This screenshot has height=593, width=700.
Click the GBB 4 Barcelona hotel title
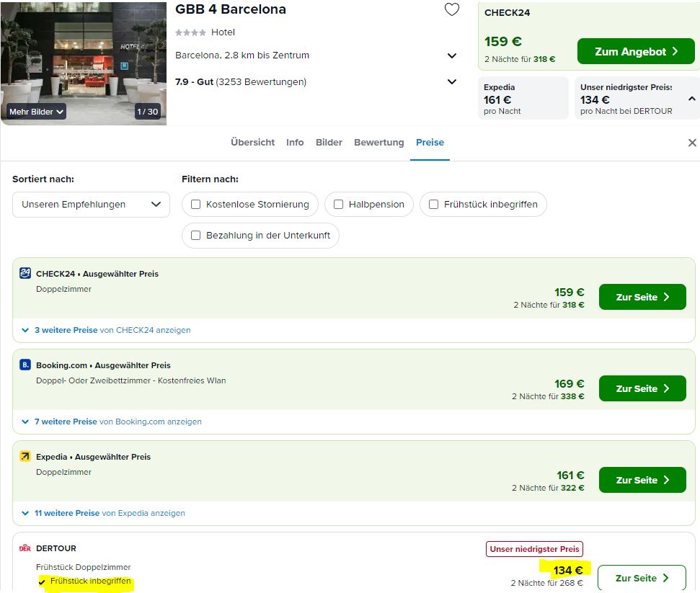231,9
